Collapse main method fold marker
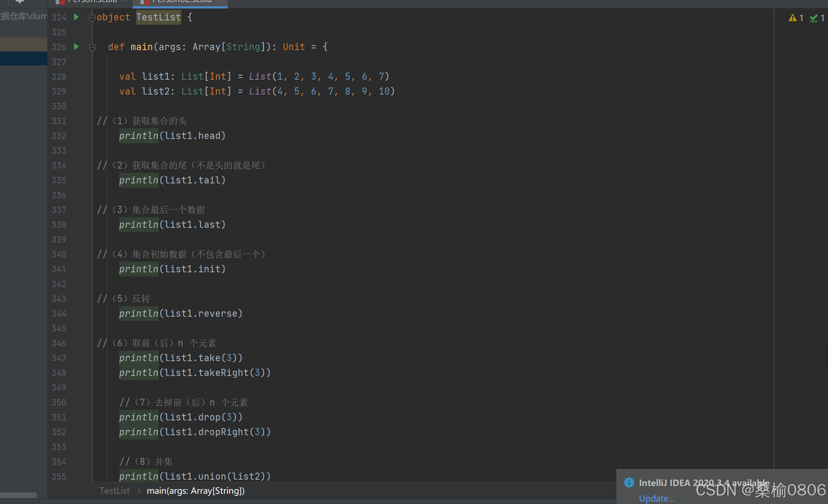 click(92, 47)
